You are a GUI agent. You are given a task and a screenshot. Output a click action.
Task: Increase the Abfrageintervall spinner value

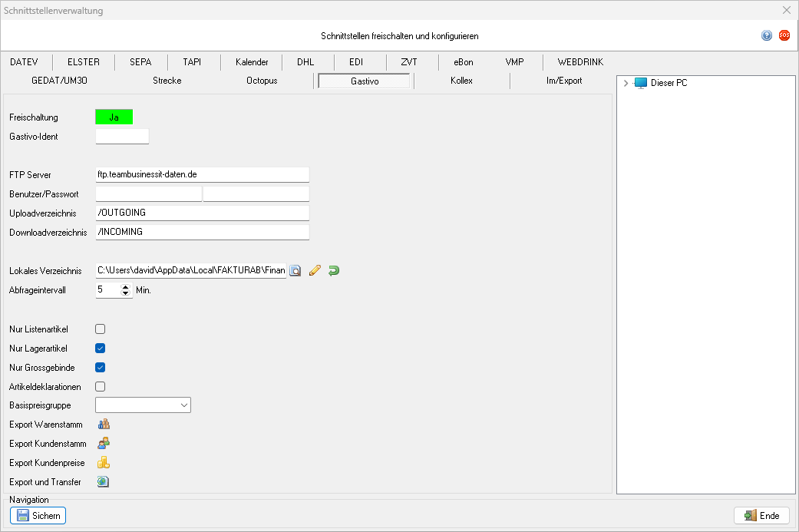126,287
